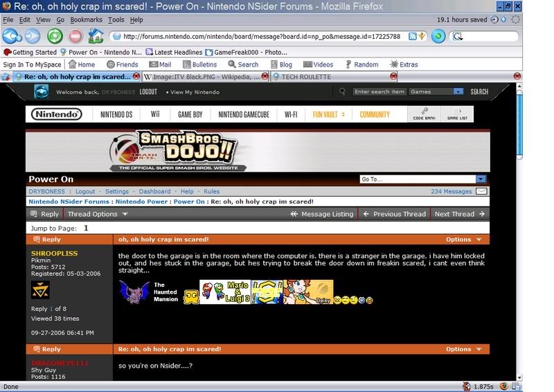
Task: Click Random on MySpace toolbar
Action: click(x=361, y=64)
